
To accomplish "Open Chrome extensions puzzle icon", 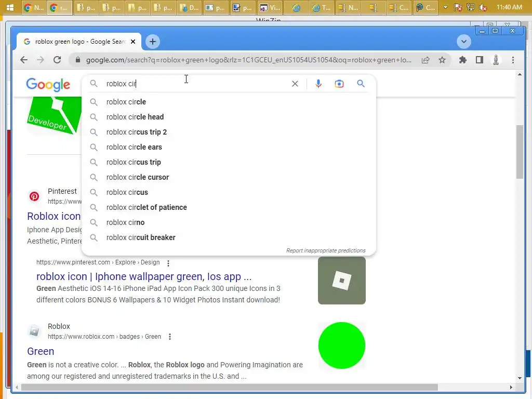I will click(x=462, y=60).
